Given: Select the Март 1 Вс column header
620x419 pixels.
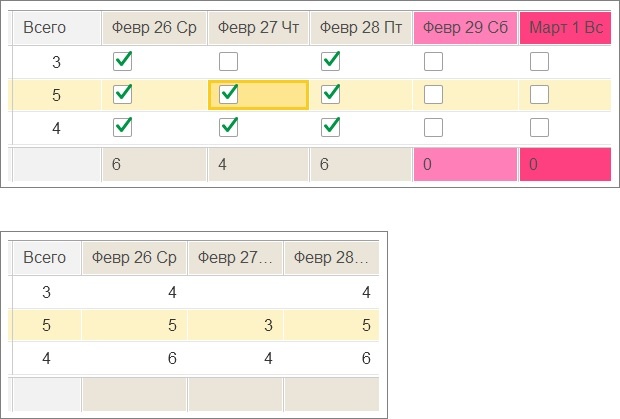Looking at the screenshot, I should (x=565, y=28).
